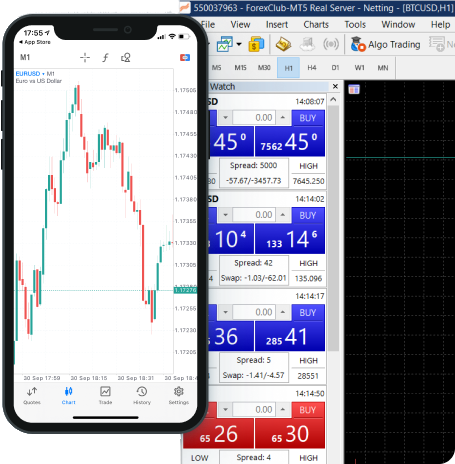The height and width of the screenshot is (464, 455).
Task: Open EURUSD symbol dropdown on phone chart
Action: [x=30, y=73]
